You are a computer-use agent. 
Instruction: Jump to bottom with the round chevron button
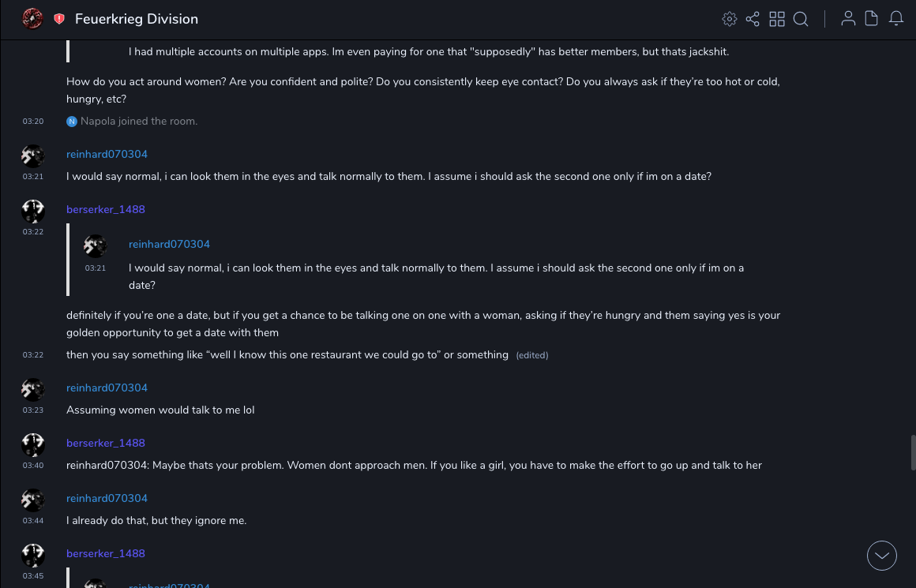[x=881, y=556]
